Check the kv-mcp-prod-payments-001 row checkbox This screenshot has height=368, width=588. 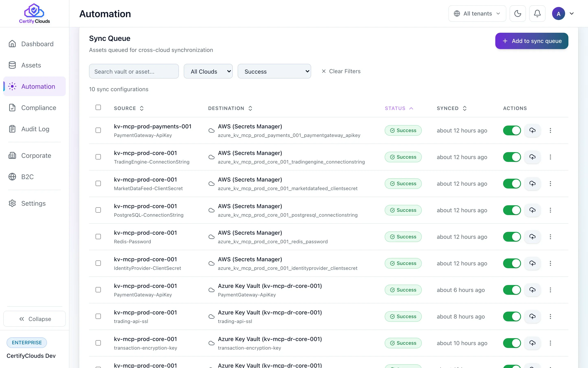point(98,130)
